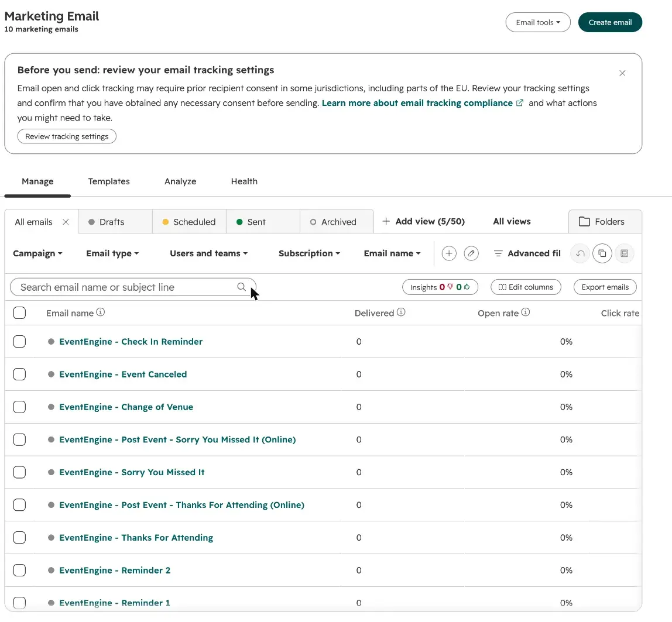672x622 pixels.
Task: Expand the Subscription filter dropdown
Action: pyautogui.click(x=310, y=253)
